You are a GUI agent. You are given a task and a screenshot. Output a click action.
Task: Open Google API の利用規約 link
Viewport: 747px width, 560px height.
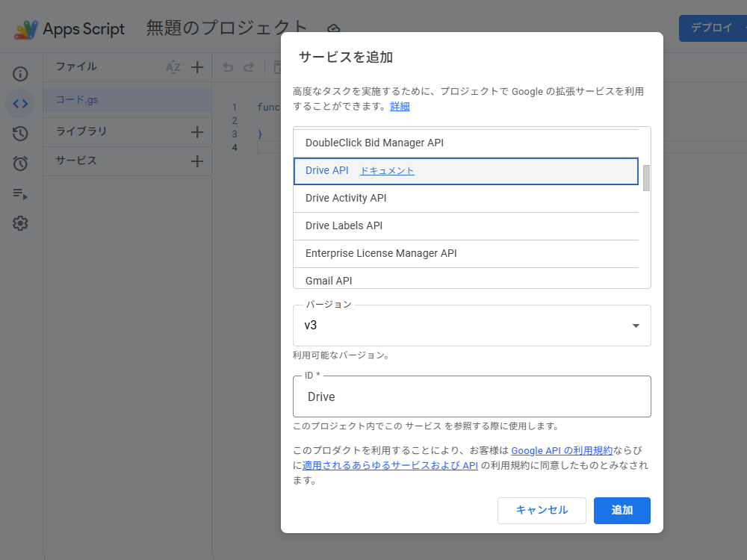(x=562, y=450)
